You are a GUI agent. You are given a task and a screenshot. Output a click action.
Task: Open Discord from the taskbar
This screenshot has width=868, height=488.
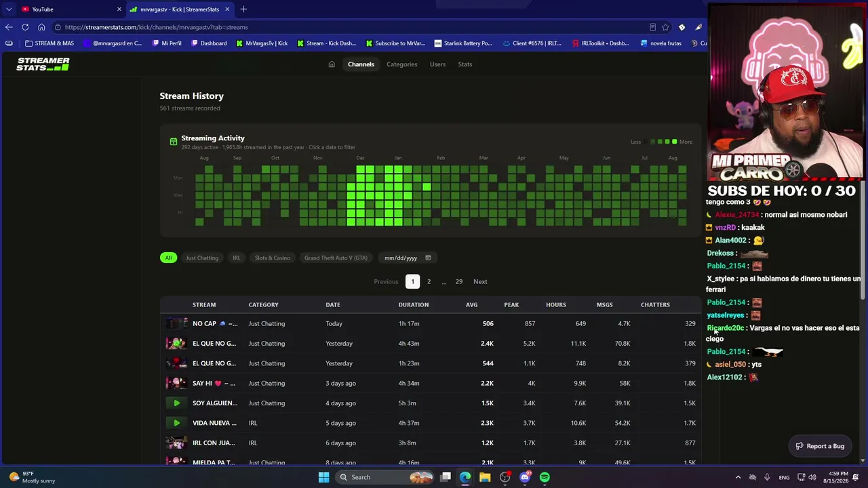[x=525, y=477]
